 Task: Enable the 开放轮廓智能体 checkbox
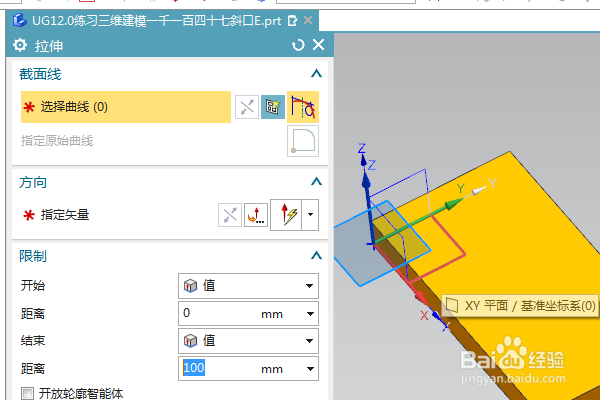coord(28,393)
